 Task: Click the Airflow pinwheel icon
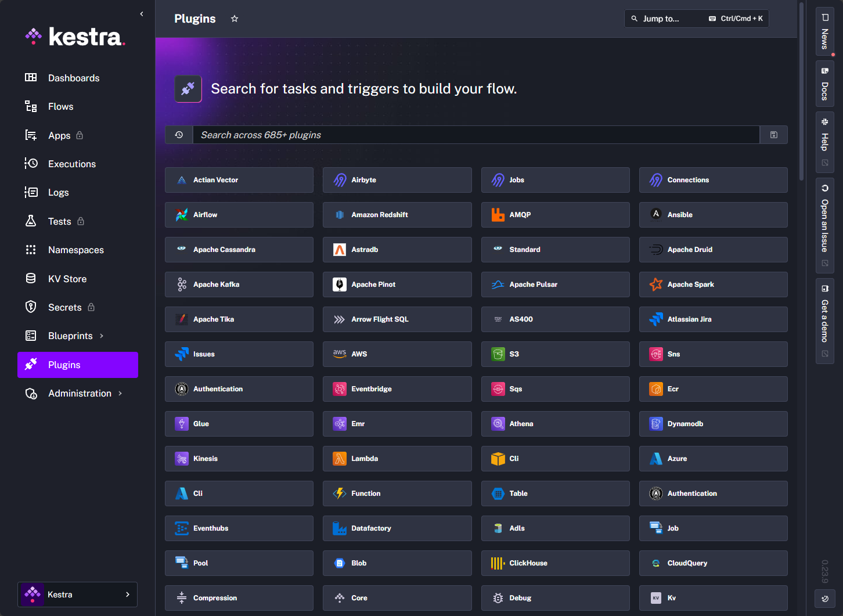[x=182, y=215]
